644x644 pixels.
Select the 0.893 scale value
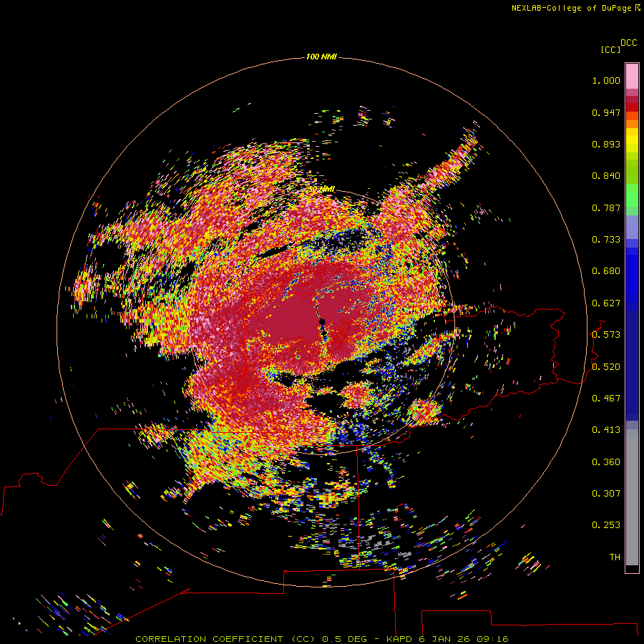[x=606, y=144]
